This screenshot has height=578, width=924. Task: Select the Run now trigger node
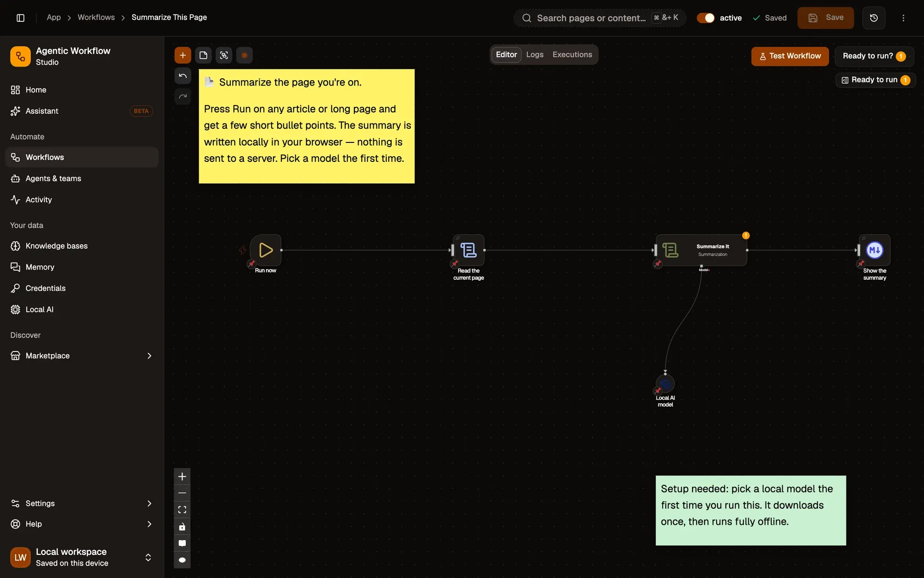(266, 250)
